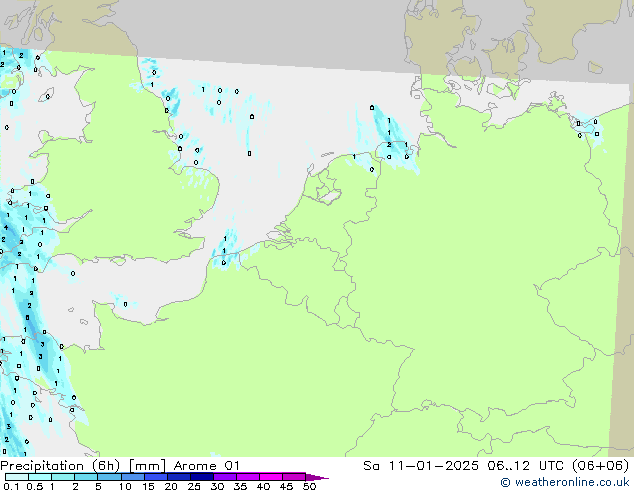
Task: Click the 'Precipitation (6h) [mm] Arome 01' title
Action: pos(120,466)
